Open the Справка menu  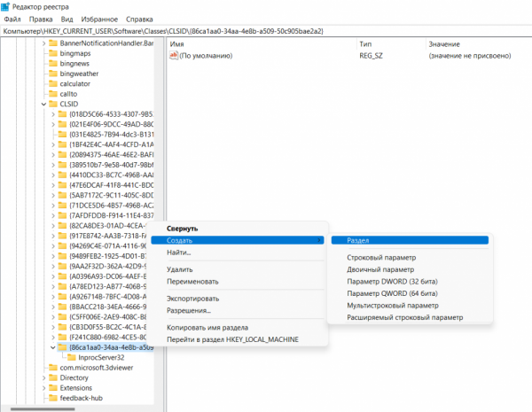[x=139, y=19]
